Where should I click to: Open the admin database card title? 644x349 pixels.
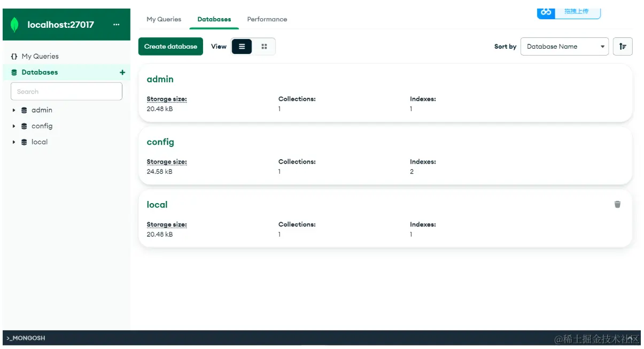pos(160,79)
